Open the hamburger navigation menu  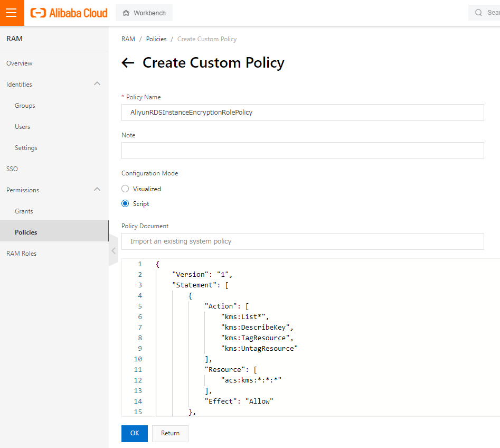[12, 13]
